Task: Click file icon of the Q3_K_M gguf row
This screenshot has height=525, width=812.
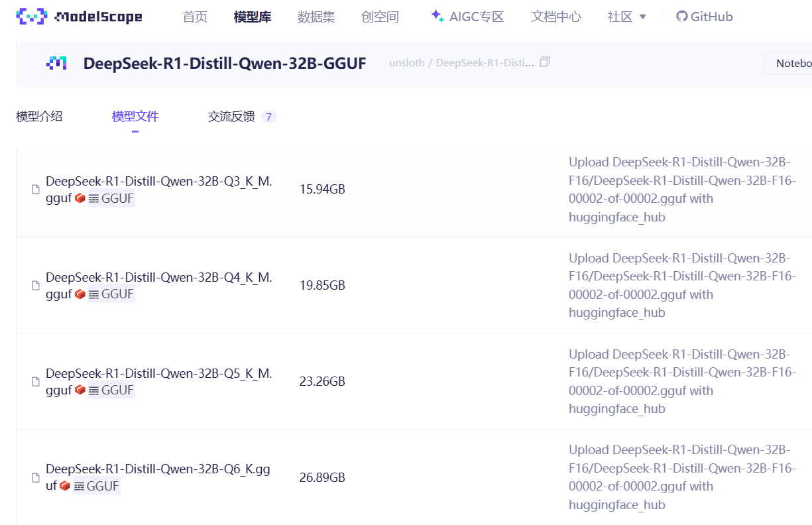Action: coord(36,190)
